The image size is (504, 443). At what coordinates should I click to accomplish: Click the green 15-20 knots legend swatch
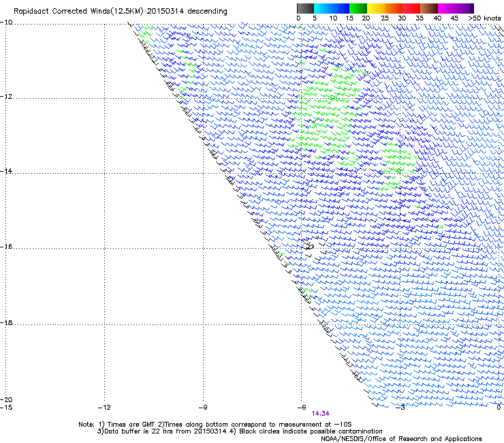pos(358,8)
